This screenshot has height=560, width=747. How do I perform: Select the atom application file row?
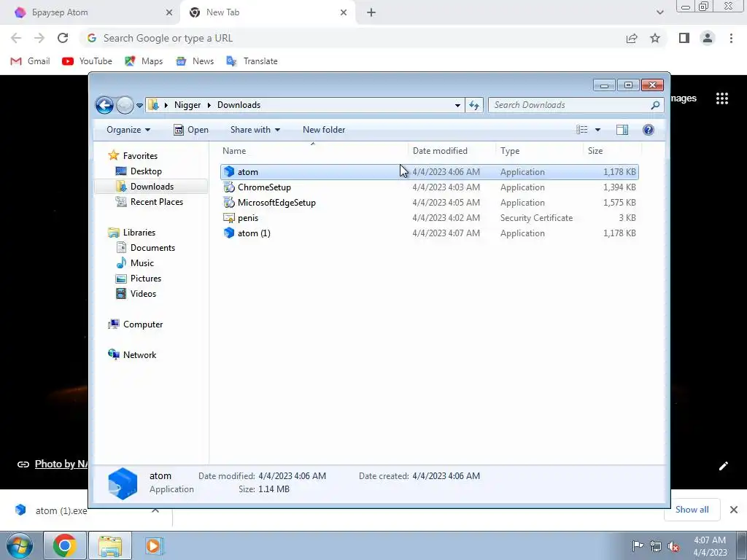coord(429,172)
